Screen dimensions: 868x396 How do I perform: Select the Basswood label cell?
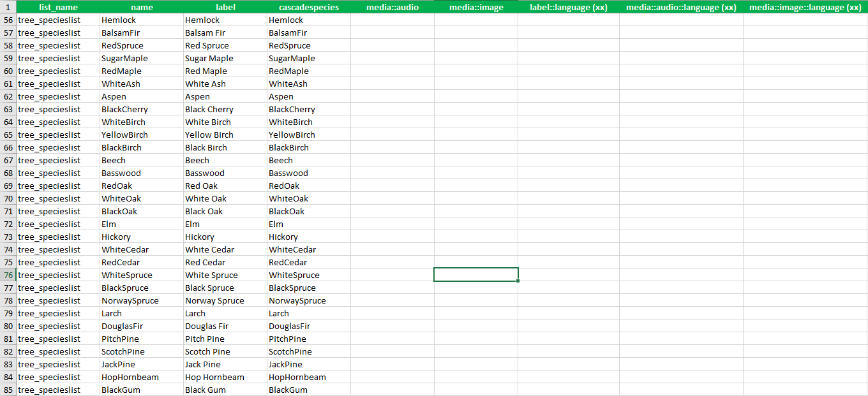pyautogui.click(x=225, y=173)
